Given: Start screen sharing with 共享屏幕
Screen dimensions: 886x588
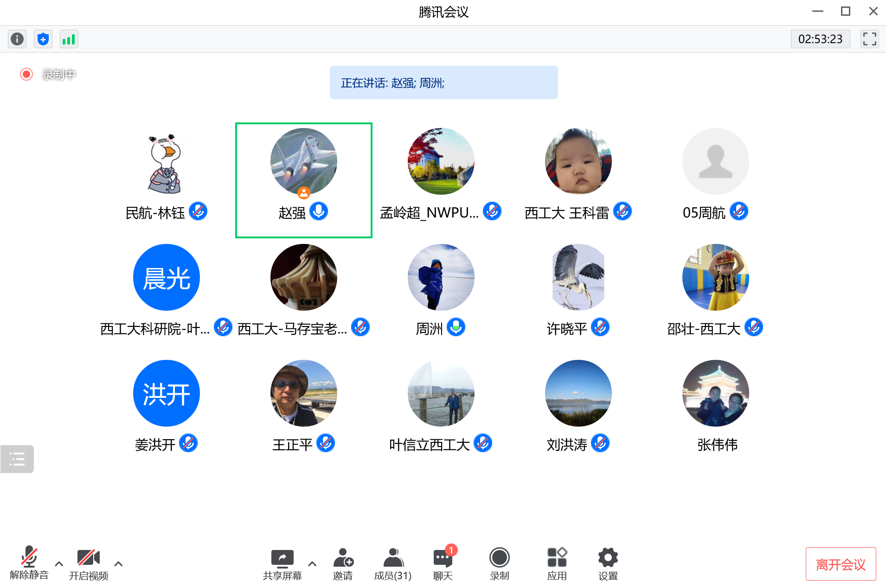Looking at the screenshot, I should (282, 564).
